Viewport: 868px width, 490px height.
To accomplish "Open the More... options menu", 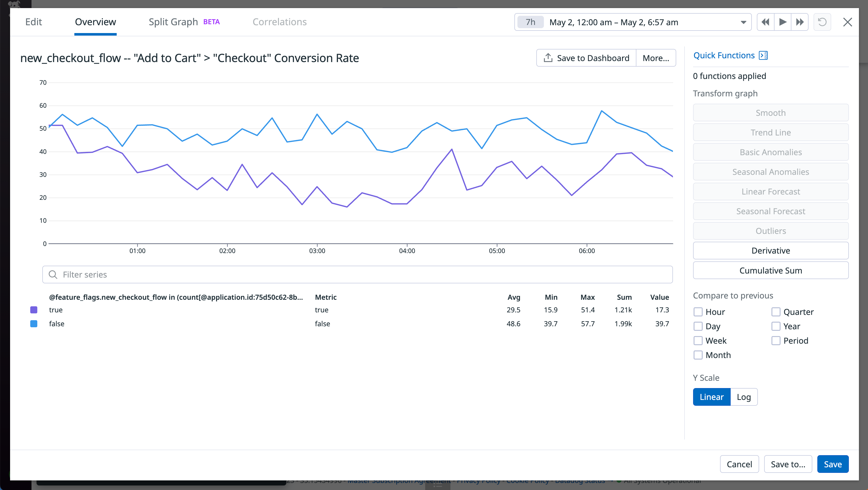I will [655, 58].
